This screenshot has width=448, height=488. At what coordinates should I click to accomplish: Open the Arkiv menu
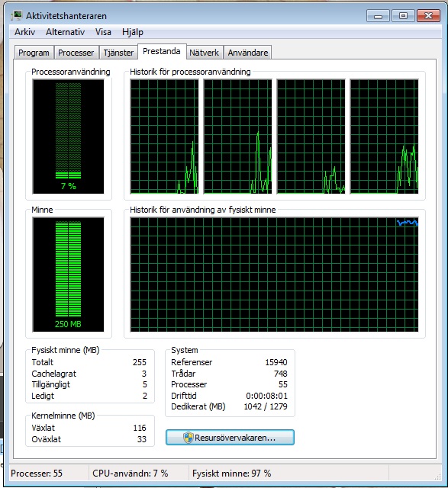[x=25, y=32]
